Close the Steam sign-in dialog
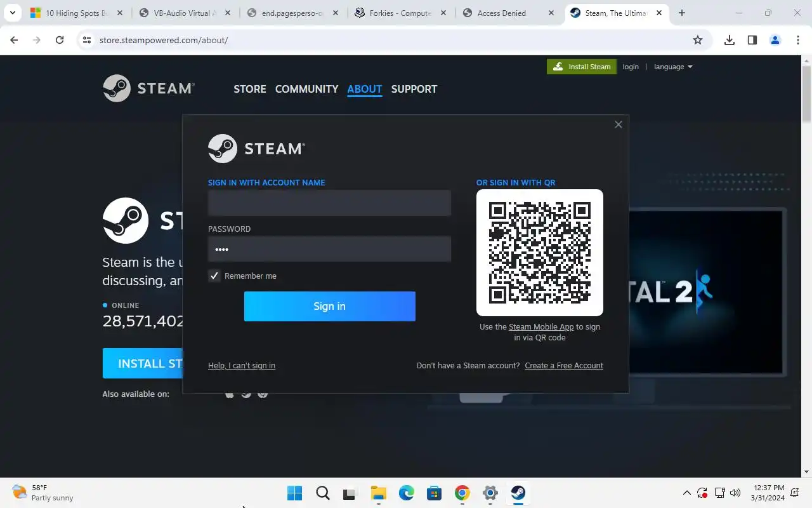Screen dimensions: 812x508 [x=619, y=124]
